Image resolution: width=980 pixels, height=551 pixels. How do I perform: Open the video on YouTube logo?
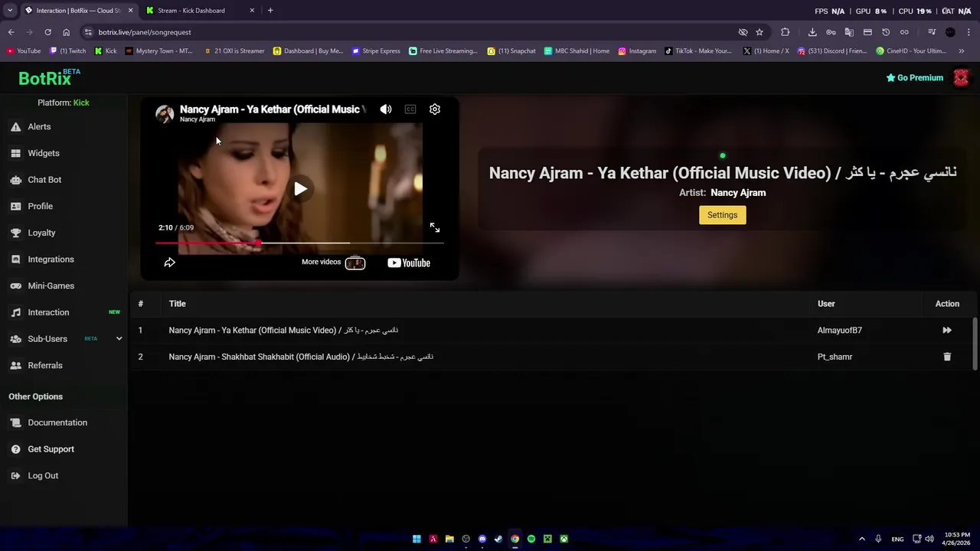[x=409, y=262]
